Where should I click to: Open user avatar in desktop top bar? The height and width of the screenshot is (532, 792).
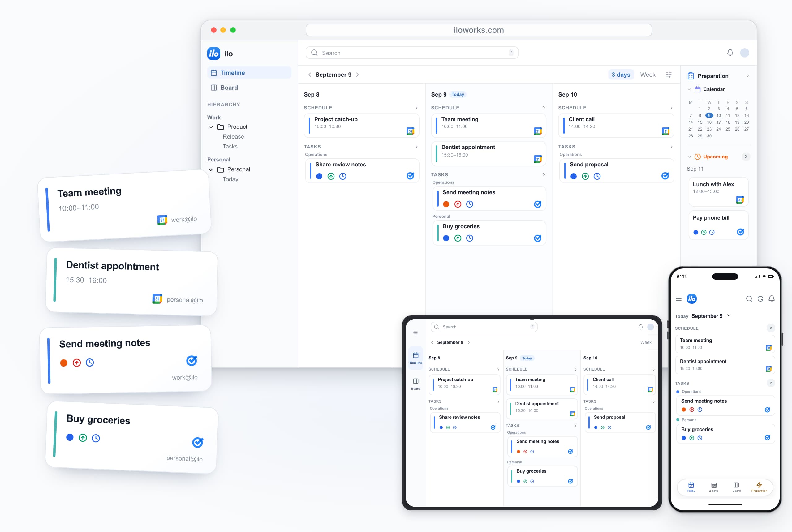[x=744, y=53]
